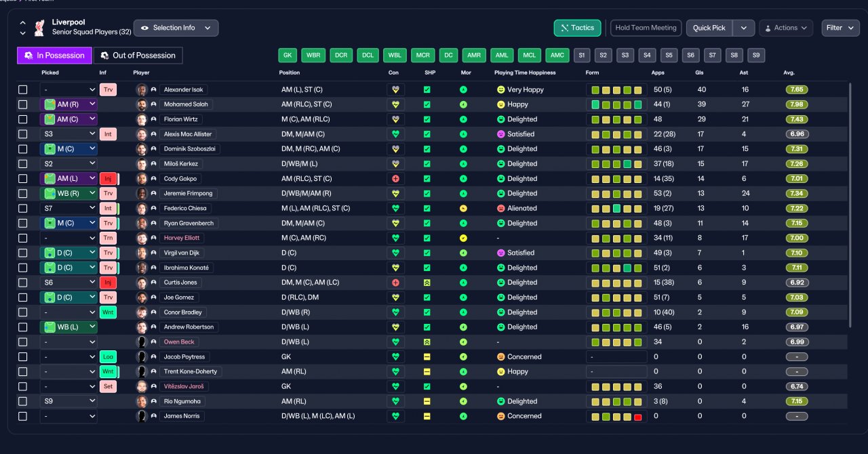This screenshot has width=868, height=454.
Task: Click Jacob Poytress's Loa status badge
Action: (108, 357)
